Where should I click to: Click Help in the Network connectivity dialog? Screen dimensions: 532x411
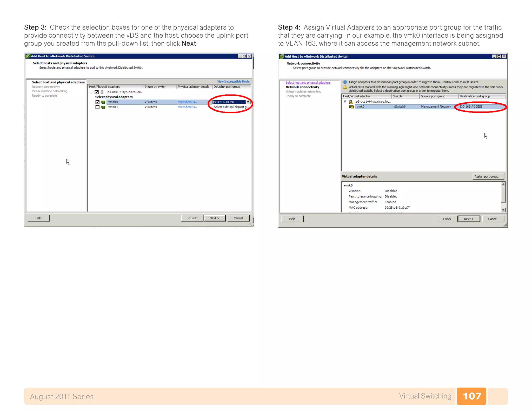292,219
